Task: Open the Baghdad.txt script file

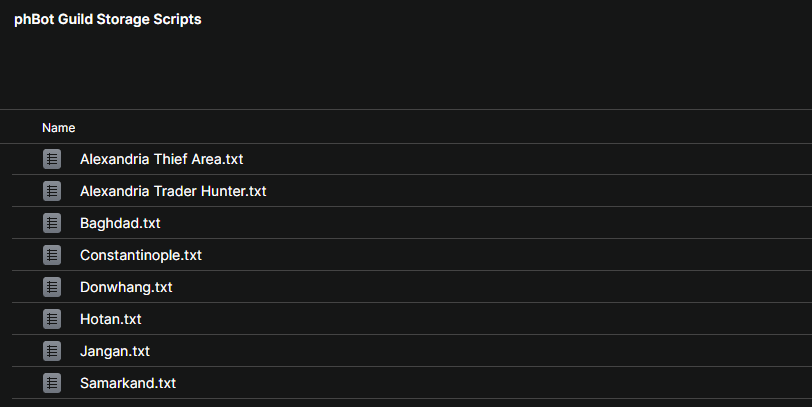Action: pyautogui.click(x=120, y=223)
